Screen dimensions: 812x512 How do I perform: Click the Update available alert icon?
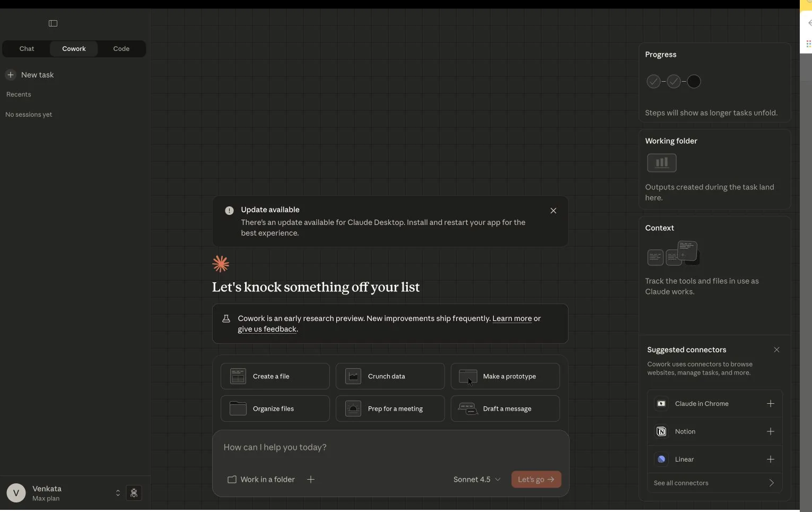[x=229, y=211]
